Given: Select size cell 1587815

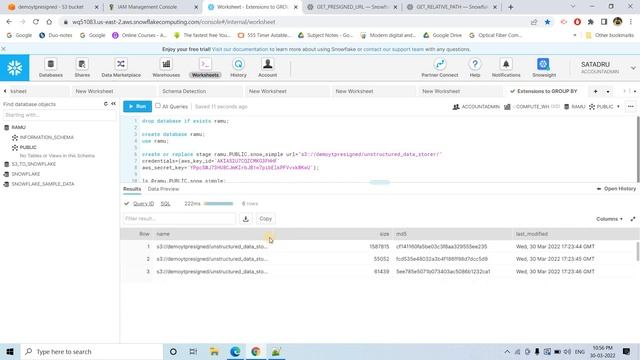Looking at the screenshot, I should tap(379, 247).
